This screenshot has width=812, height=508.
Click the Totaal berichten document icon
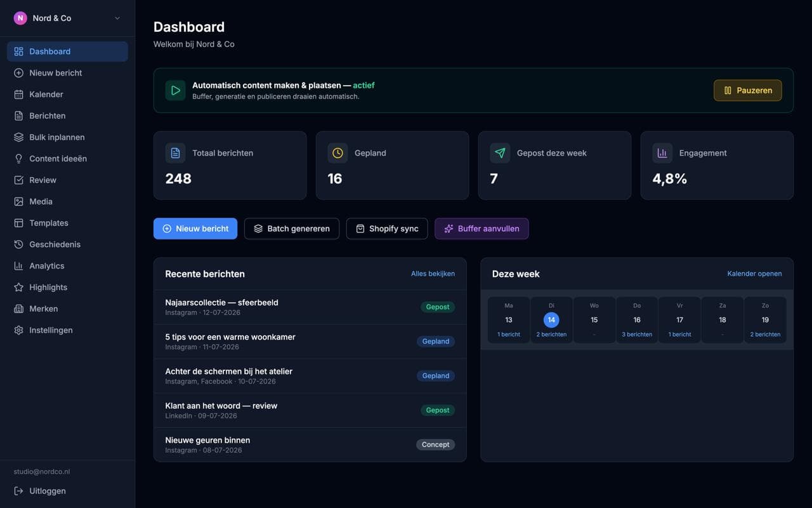[176, 153]
